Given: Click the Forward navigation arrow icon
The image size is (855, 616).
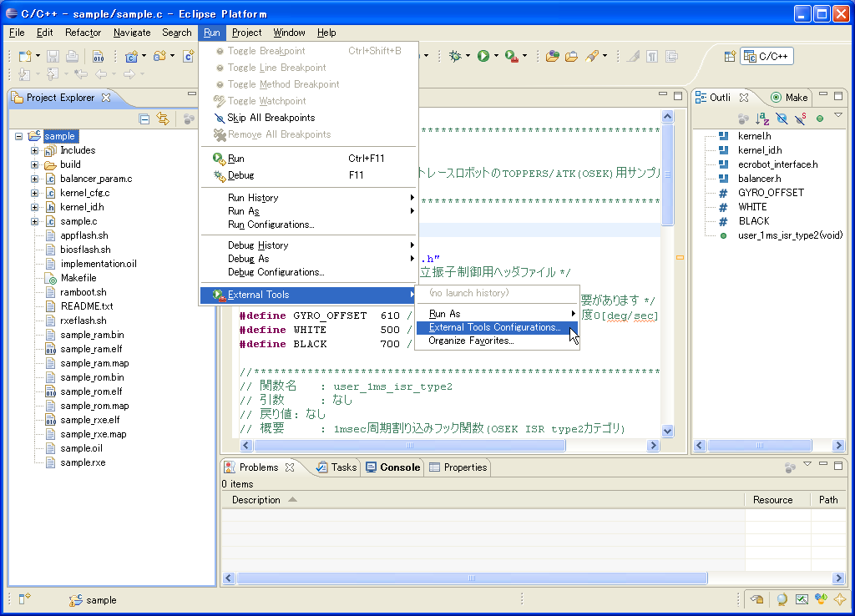Looking at the screenshot, I should [129, 73].
